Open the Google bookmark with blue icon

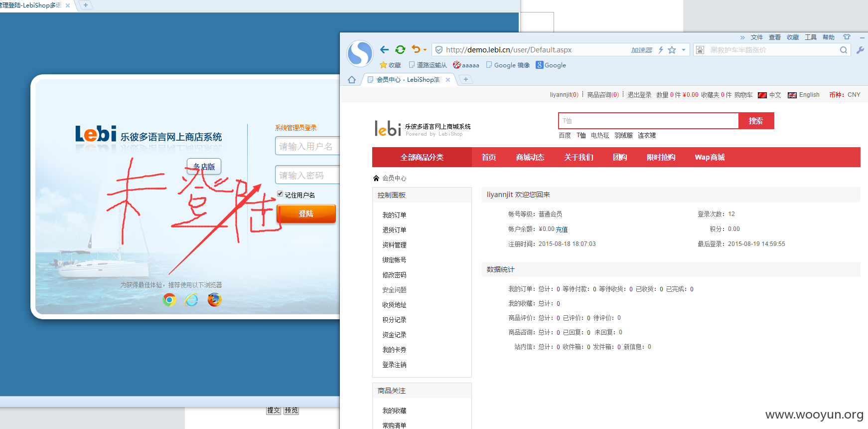point(551,65)
